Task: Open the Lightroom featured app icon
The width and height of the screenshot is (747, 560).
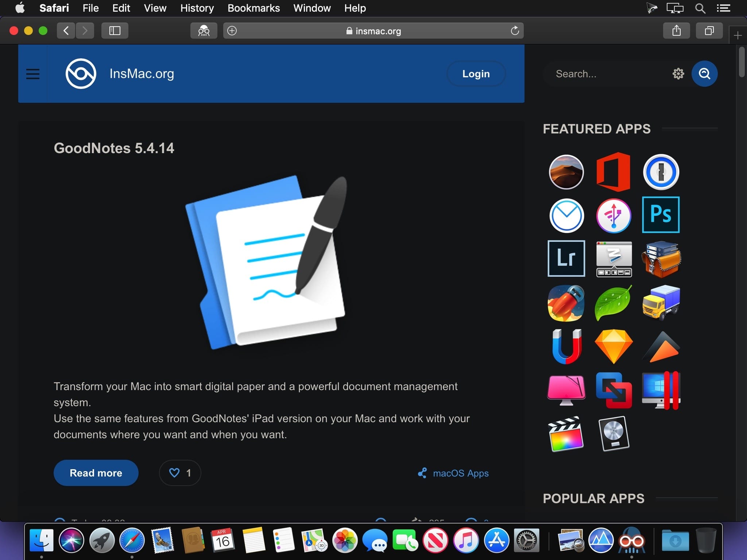Action: pos(566,258)
